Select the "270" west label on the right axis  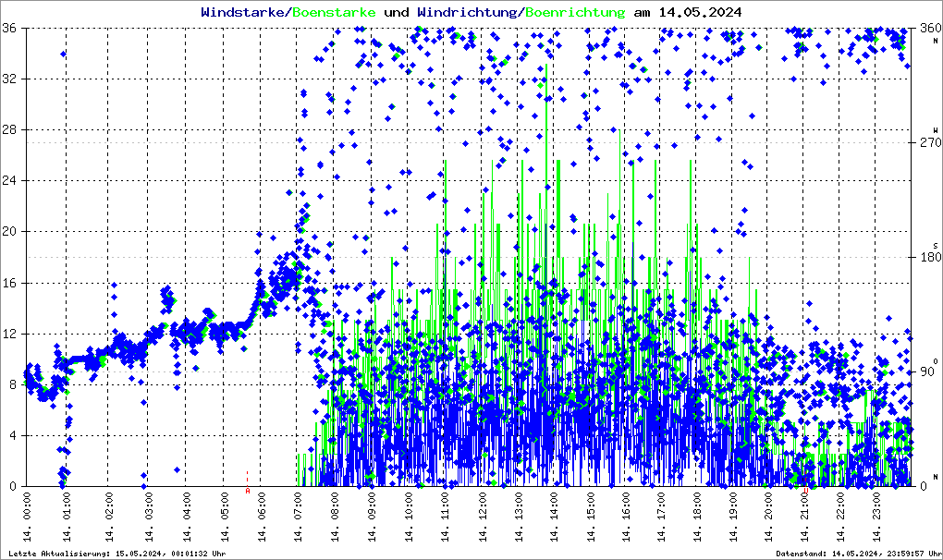[x=925, y=143]
